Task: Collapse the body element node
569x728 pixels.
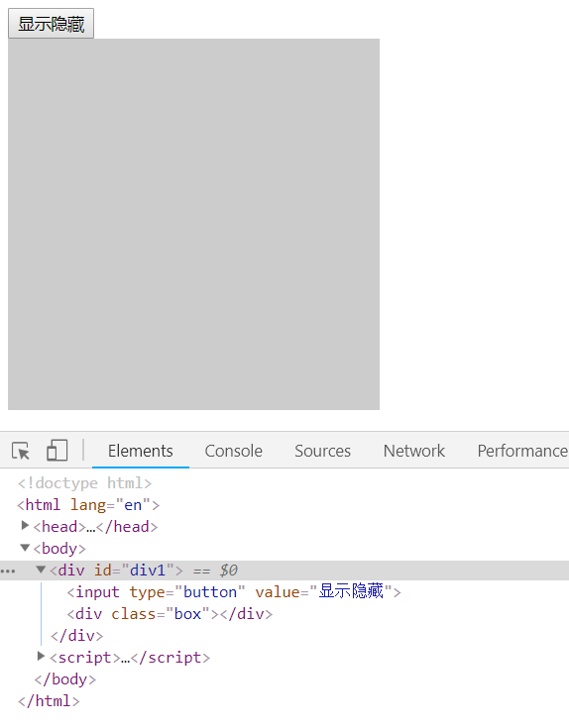Action: [25, 548]
